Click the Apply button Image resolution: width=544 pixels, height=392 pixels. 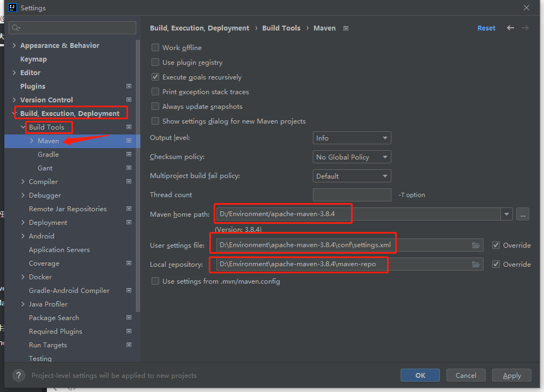[x=512, y=375]
